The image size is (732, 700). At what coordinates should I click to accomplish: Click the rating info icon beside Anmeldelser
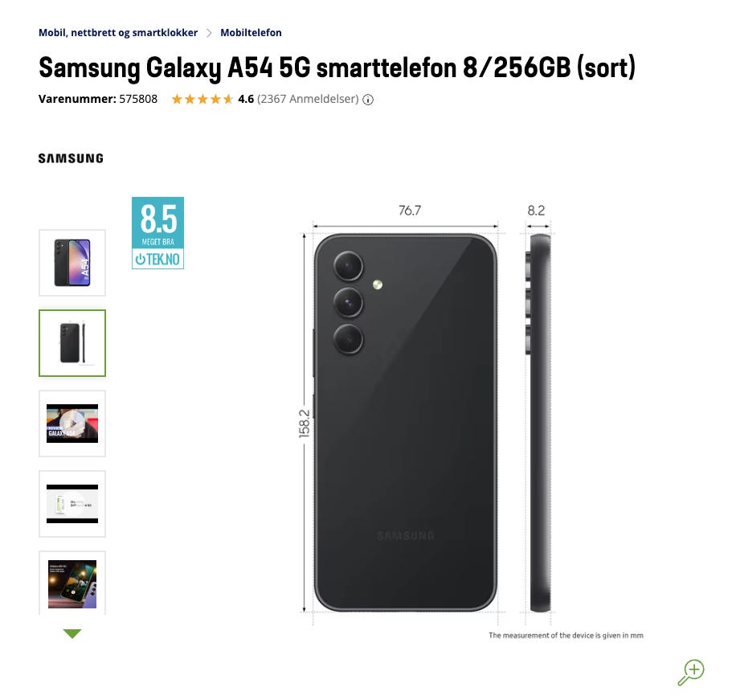tap(368, 100)
